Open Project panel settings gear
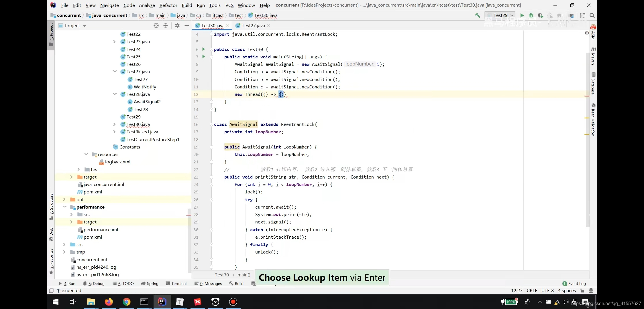Viewport: 644px width, 309px height. coord(177,25)
